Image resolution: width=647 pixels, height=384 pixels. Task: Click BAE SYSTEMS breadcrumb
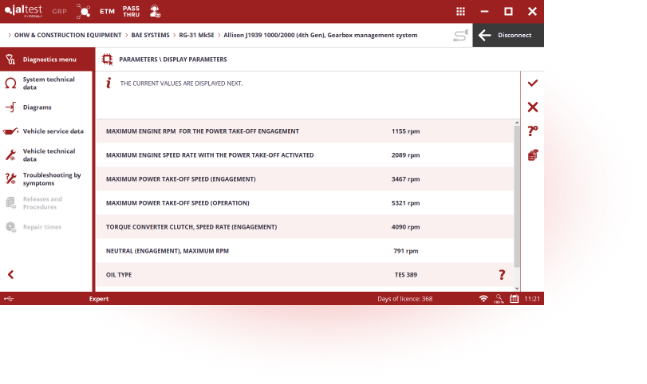pos(150,35)
